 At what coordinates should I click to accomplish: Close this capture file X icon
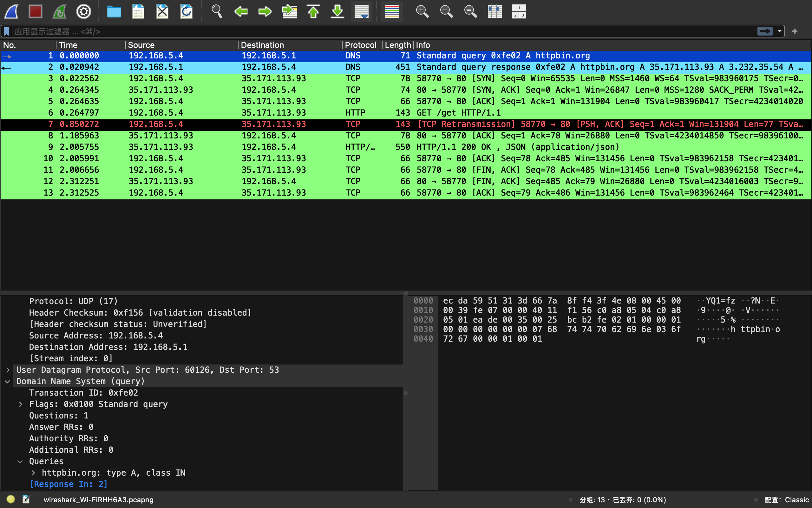click(x=162, y=11)
